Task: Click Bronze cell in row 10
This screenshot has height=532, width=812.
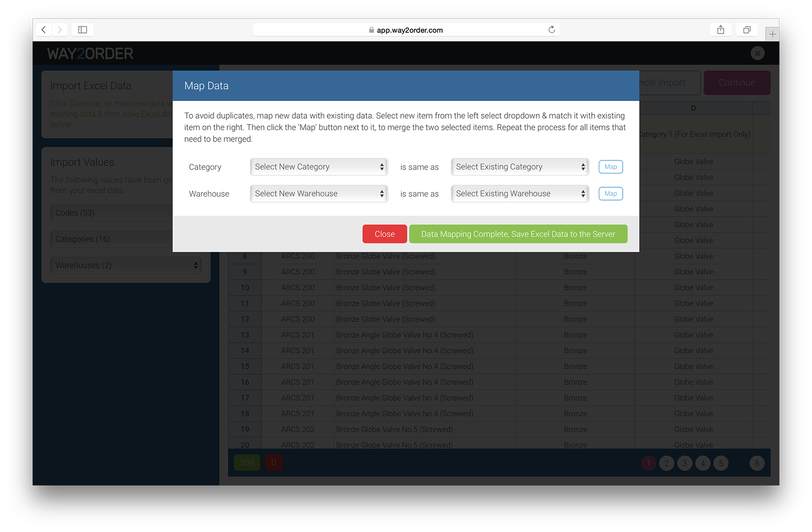Action: [x=576, y=288]
